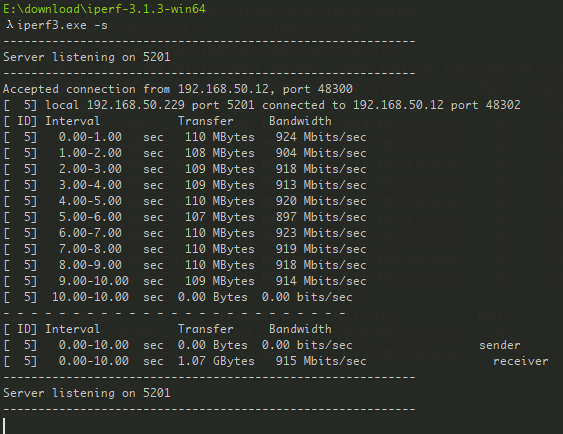This screenshot has height=434, width=563.
Task: Click the 10.00-10.00 interval row
Action: (178, 297)
